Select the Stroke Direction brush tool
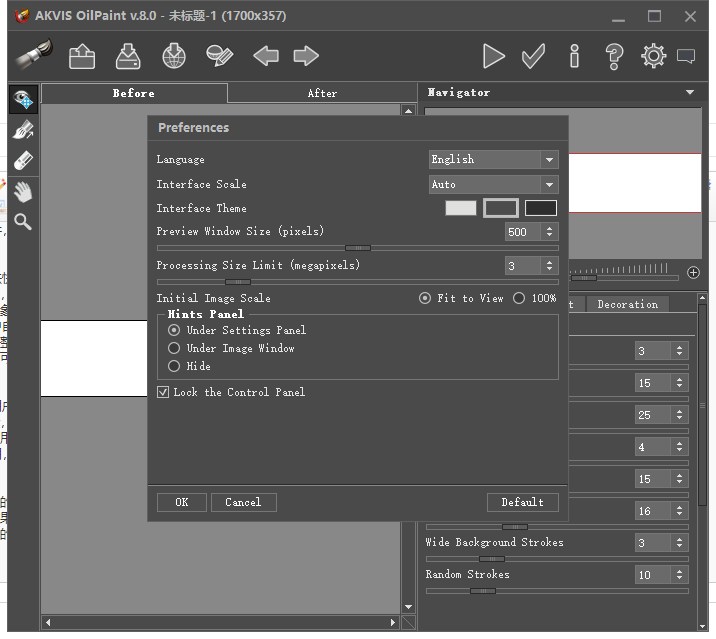 (23, 130)
